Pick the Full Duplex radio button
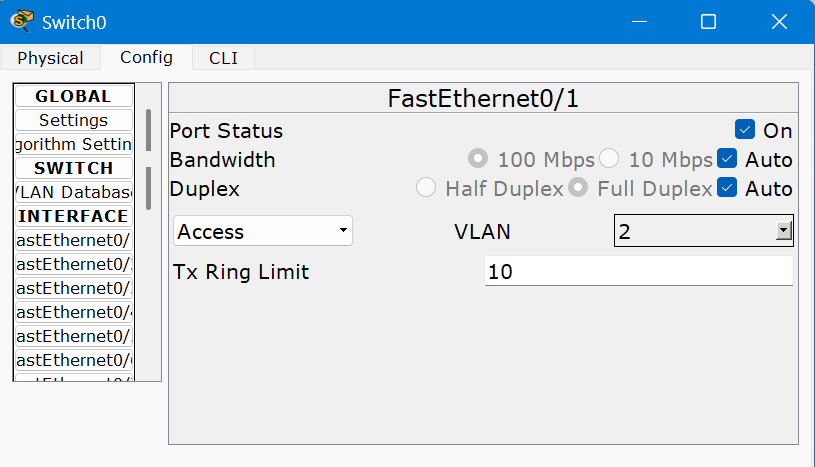Image resolution: width=815 pixels, height=467 pixels. point(578,188)
